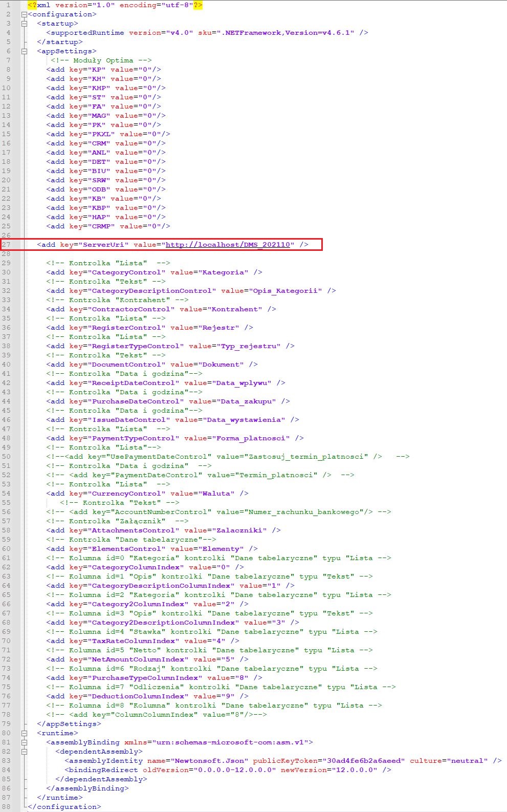This screenshot has width=507, height=812.
Task: Click the "Newtonsoft.Json" name value
Action: pos(210,761)
